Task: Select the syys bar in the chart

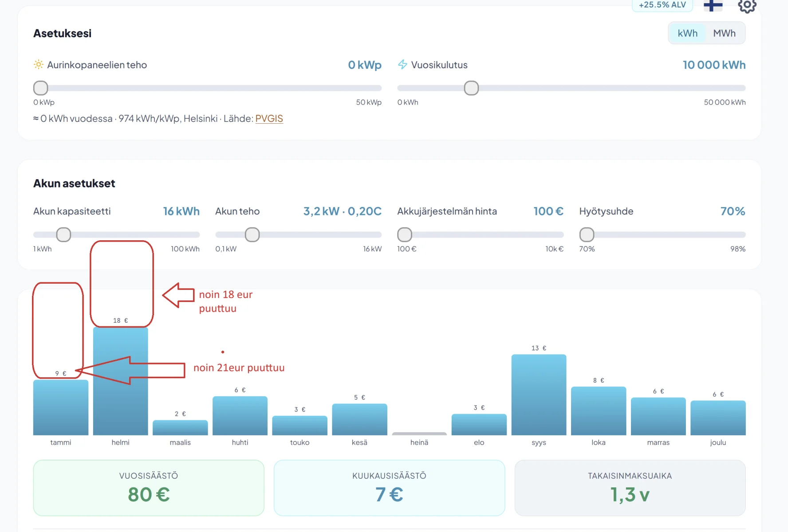Action: [539, 395]
